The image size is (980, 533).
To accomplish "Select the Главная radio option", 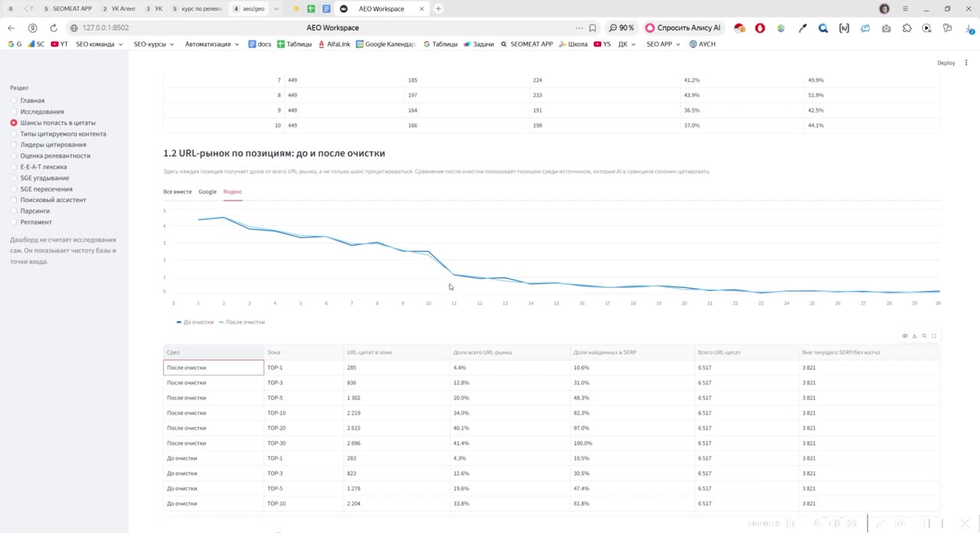I will (28, 100).
